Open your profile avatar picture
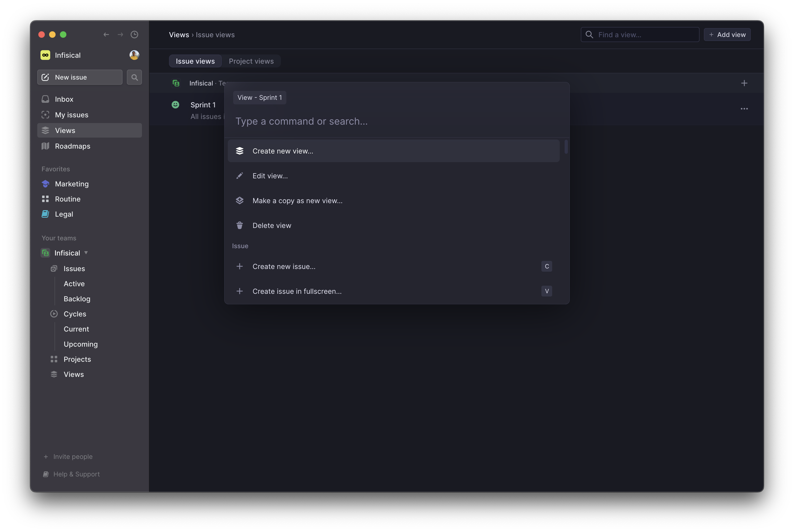 tap(134, 54)
